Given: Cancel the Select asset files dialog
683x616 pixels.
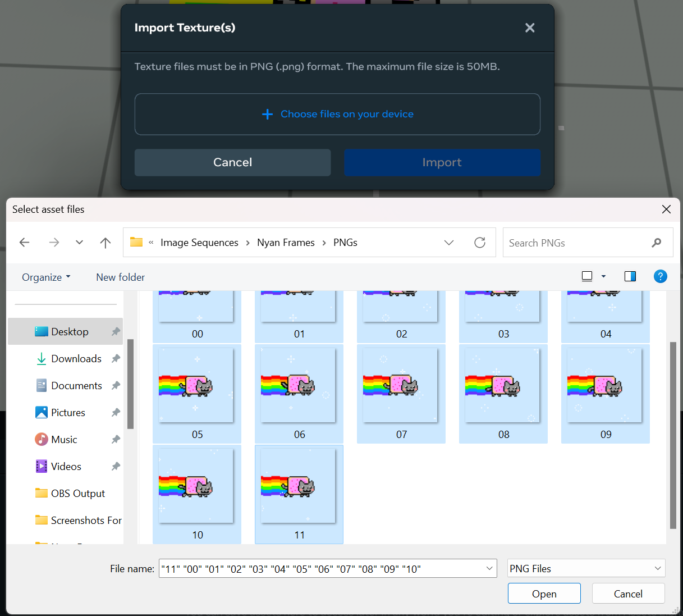Looking at the screenshot, I should 628,594.
